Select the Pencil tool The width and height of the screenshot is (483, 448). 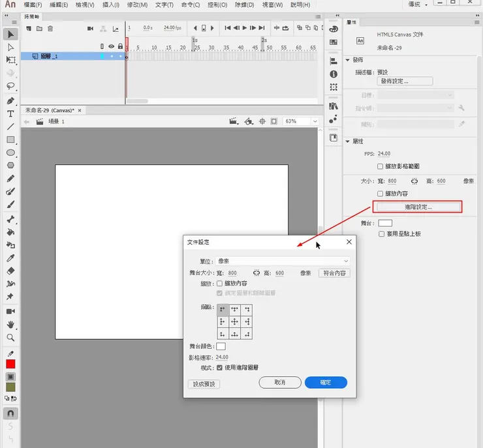[x=10, y=179]
